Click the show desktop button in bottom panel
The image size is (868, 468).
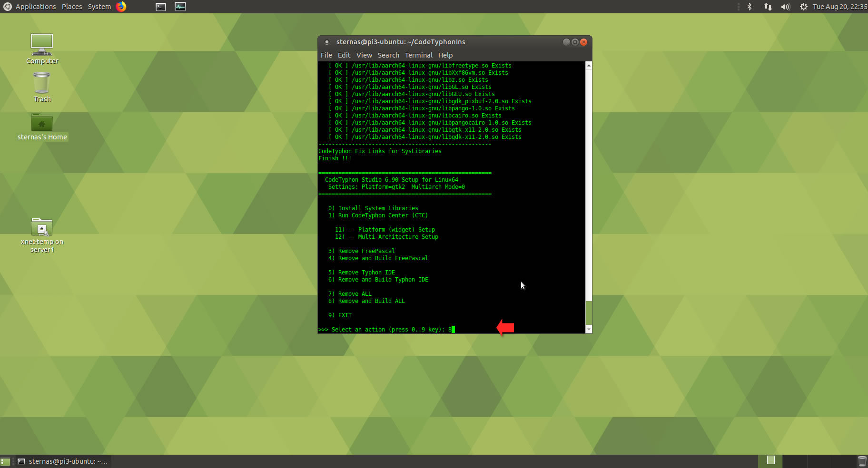tap(5, 461)
